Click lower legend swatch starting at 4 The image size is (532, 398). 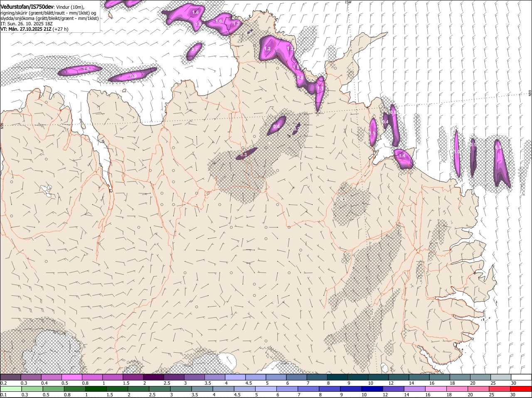coord(224,389)
